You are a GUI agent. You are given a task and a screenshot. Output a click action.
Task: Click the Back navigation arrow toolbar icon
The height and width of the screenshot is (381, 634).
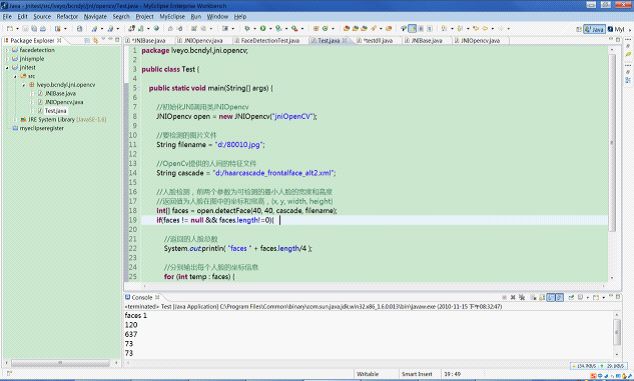pos(485,29)
